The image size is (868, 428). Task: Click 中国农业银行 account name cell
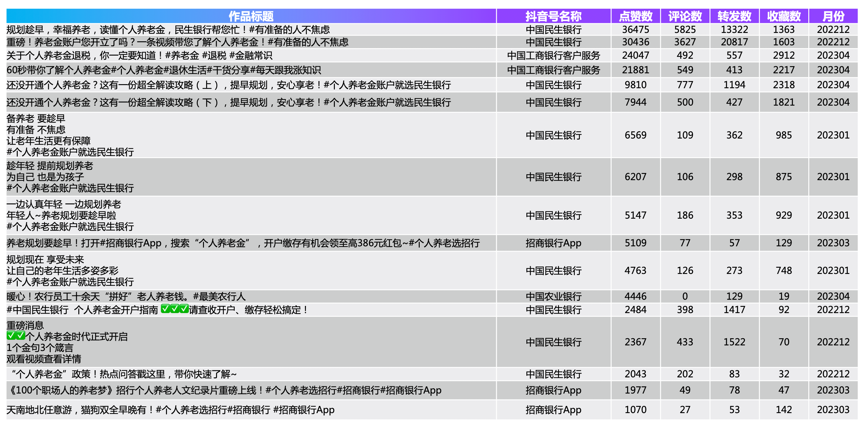(x=554, y=296)
